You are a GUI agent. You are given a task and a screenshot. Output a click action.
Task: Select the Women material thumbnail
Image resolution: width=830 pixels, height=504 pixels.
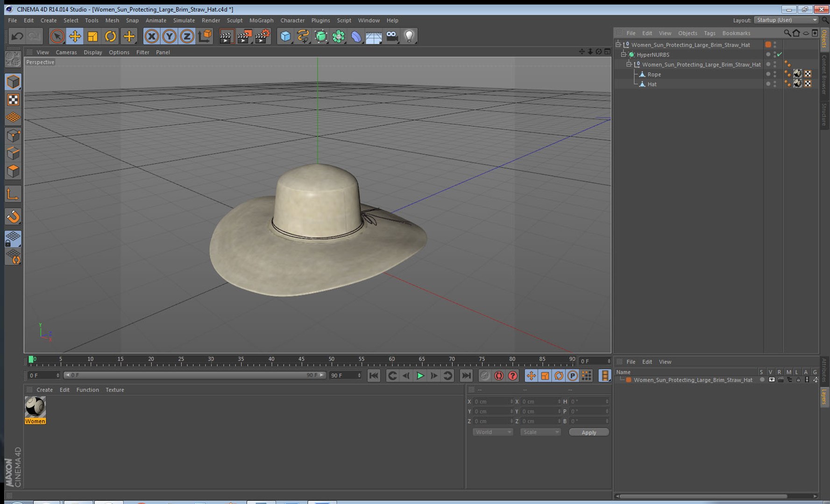pos(35,407)
